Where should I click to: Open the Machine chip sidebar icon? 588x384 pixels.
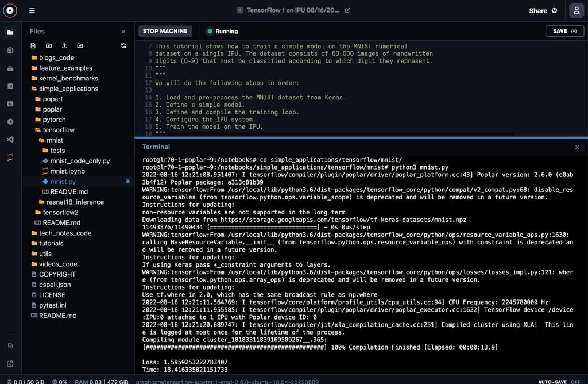click(x=10, y=50)
